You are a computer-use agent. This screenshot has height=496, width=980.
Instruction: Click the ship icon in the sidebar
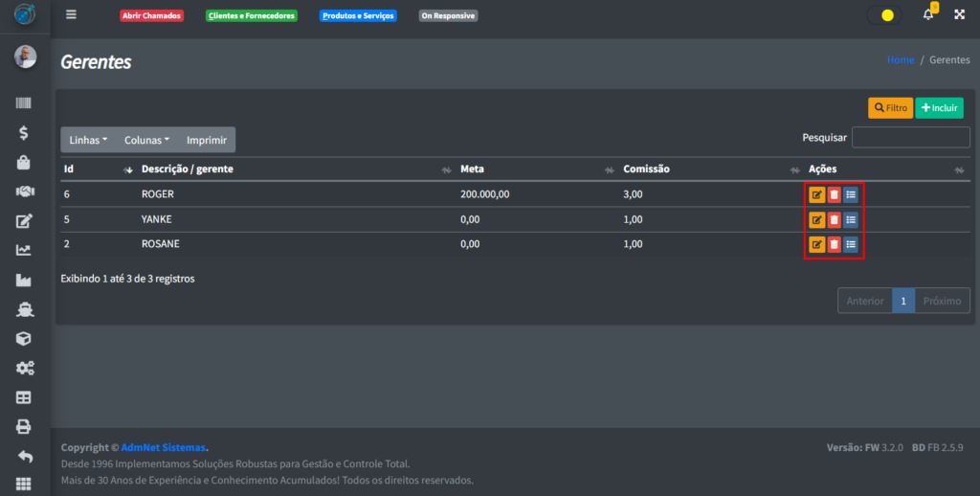coord(24,309)
